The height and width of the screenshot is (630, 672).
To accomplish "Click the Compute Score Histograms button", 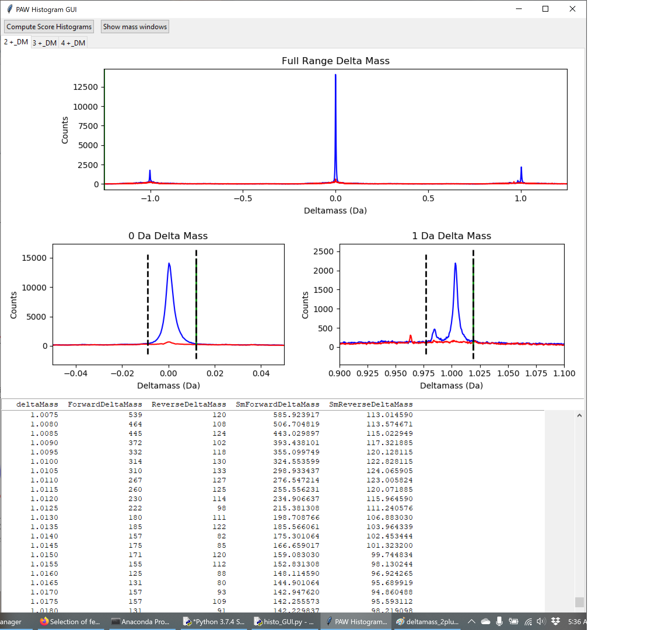I will coord(49,27).
